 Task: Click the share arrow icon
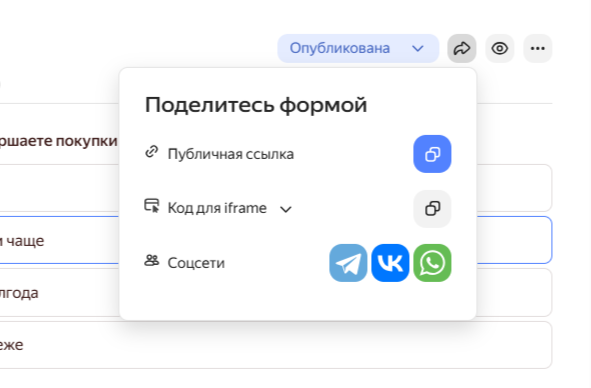[462, 48]
